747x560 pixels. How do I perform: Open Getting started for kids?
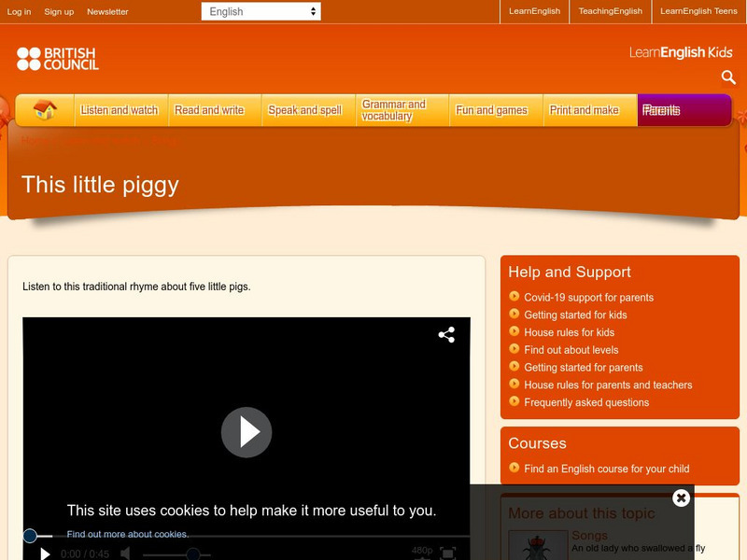click(x=575, y=315)
